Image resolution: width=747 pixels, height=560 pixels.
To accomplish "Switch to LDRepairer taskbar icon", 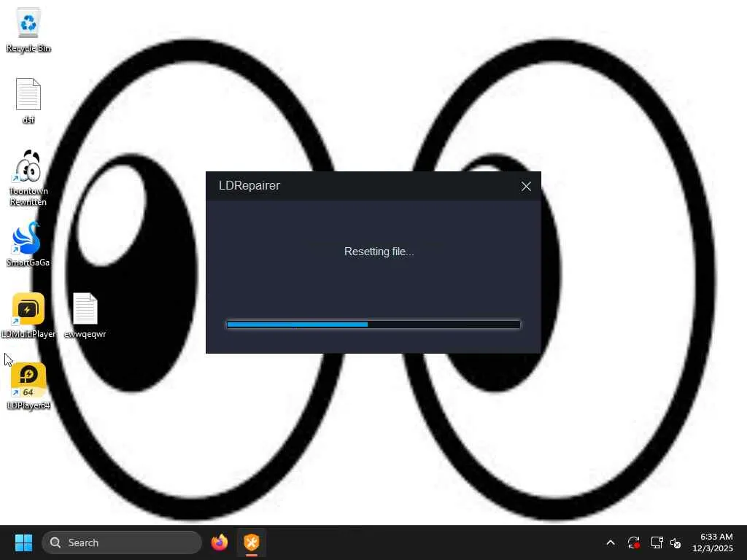I will pos(252,542).
